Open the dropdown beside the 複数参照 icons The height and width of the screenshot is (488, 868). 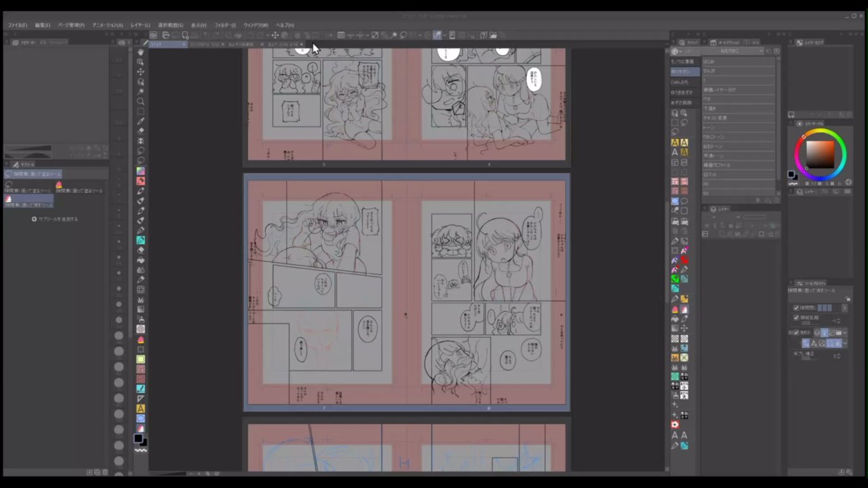845,333
